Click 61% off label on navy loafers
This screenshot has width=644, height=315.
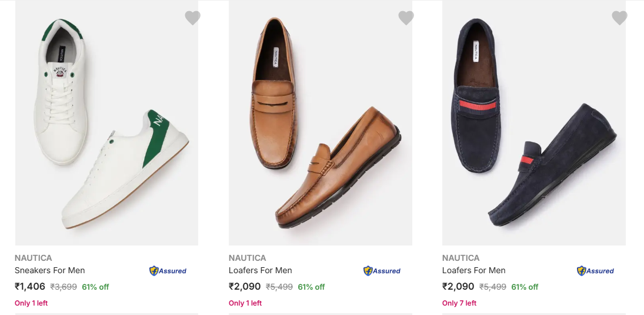coord(525,287)
